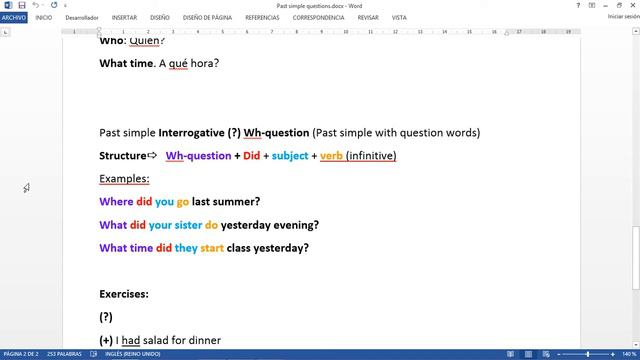The width and height of the screenshot is (640, 360).
Task: Click bold 'What time' before 'A qué hora?'
Action: (x=126, y=63)
